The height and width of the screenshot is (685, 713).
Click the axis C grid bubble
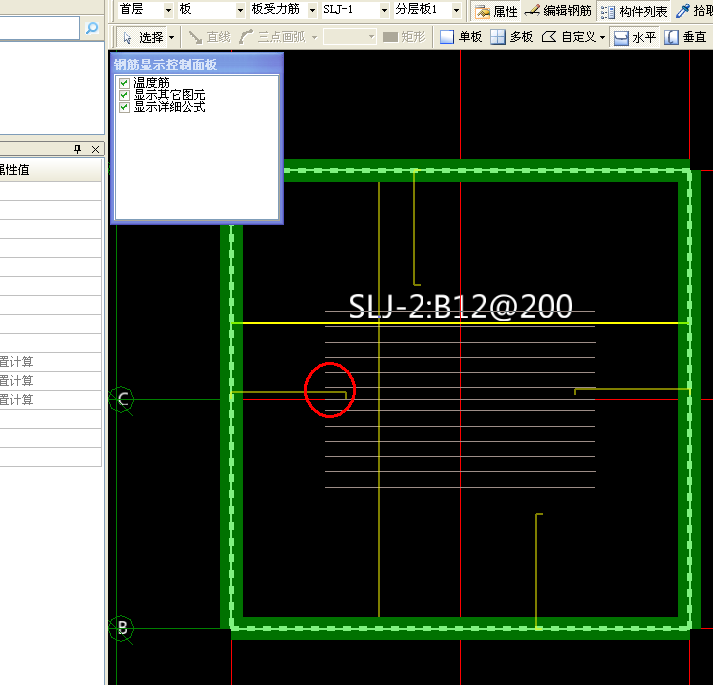121,399
